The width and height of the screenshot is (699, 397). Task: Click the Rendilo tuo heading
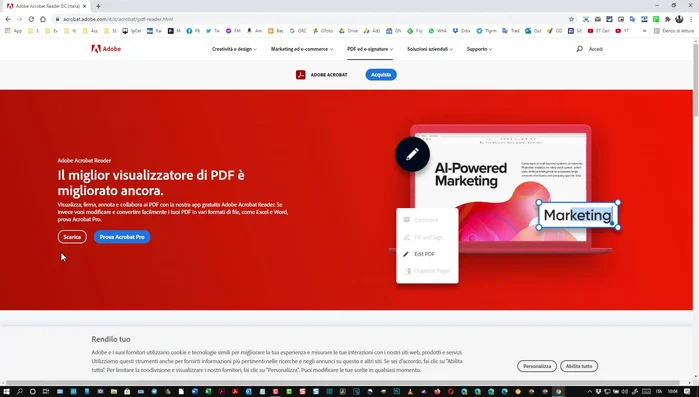coord(111,339)
